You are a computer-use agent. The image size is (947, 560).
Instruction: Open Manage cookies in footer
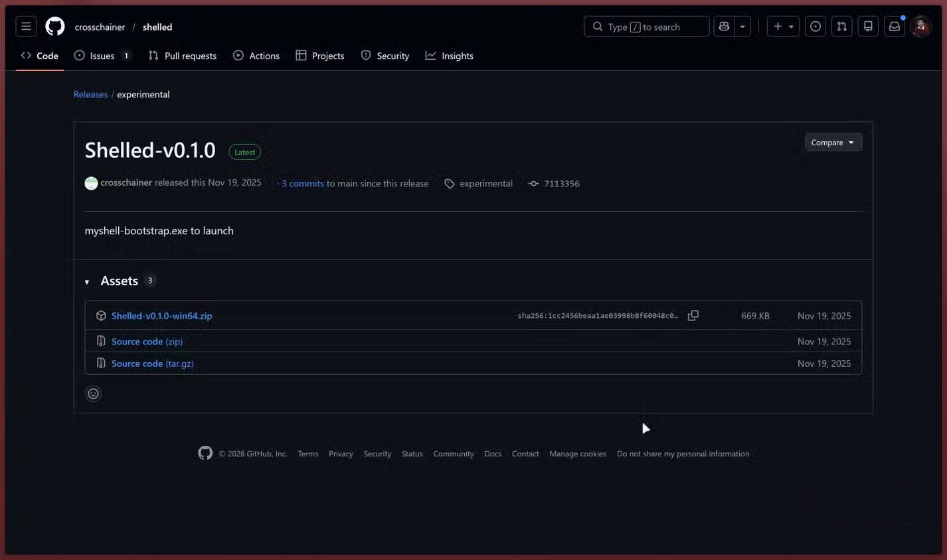coord(578,454)
